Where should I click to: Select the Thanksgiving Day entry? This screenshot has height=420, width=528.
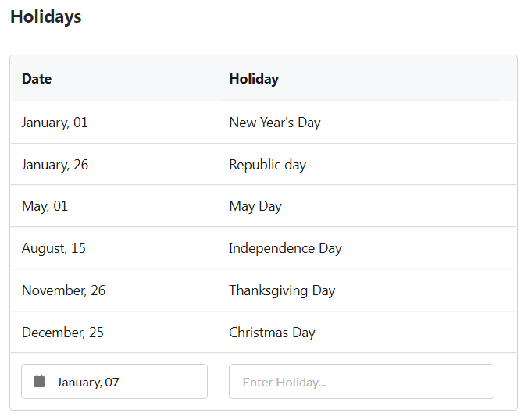[x=282, y=290]
